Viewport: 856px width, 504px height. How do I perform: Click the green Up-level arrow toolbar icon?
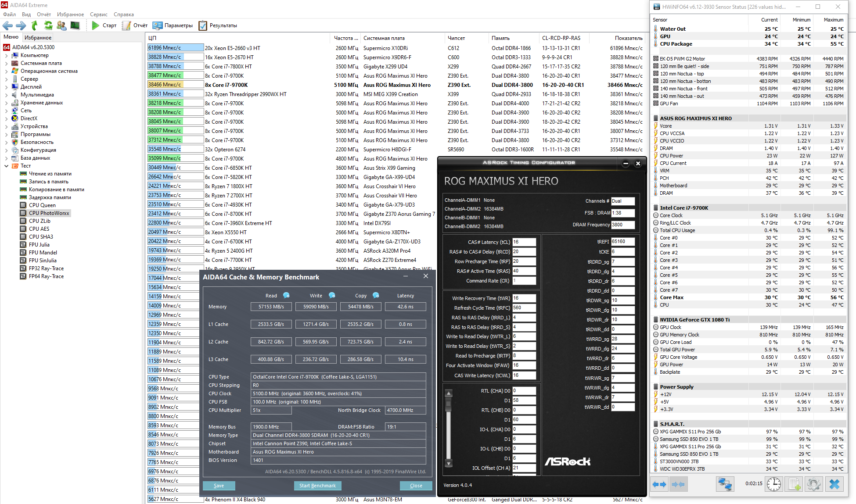point(35,25)
